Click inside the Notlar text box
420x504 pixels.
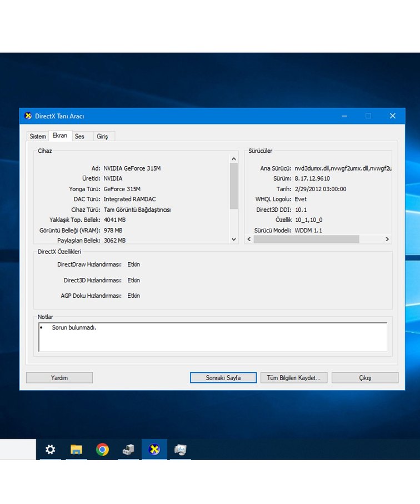click(213, 337)
